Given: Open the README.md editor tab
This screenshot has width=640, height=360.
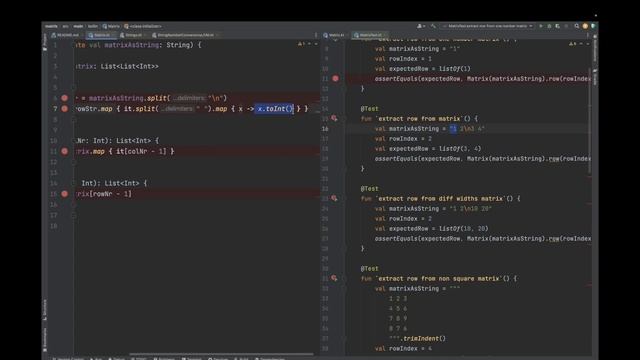Looking at the screenshot, I should coord(65,35).
